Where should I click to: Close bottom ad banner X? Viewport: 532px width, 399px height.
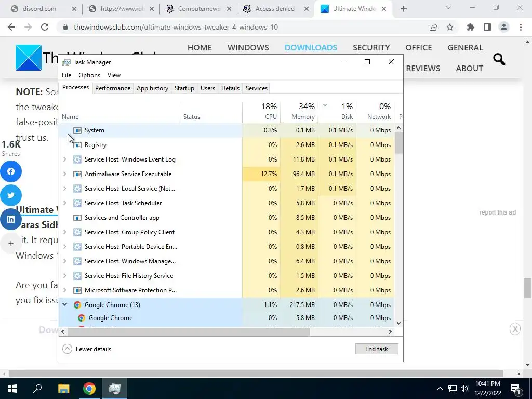tap(515, 329)
